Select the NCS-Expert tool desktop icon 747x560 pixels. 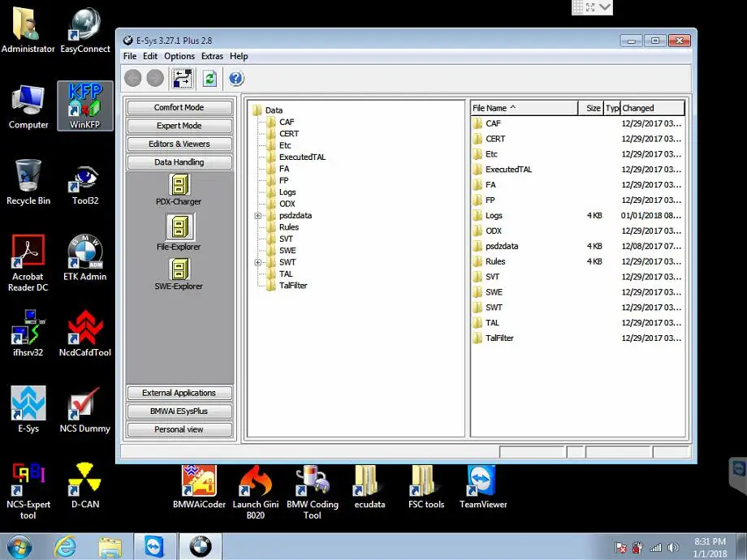click(x=28, y=491)
